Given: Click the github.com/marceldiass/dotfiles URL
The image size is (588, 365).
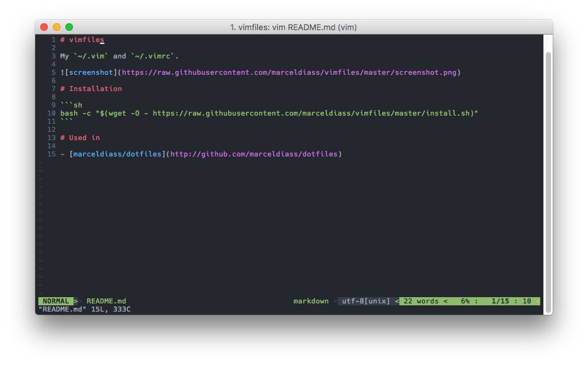Looking at the screenshot, I should (254, 154).
